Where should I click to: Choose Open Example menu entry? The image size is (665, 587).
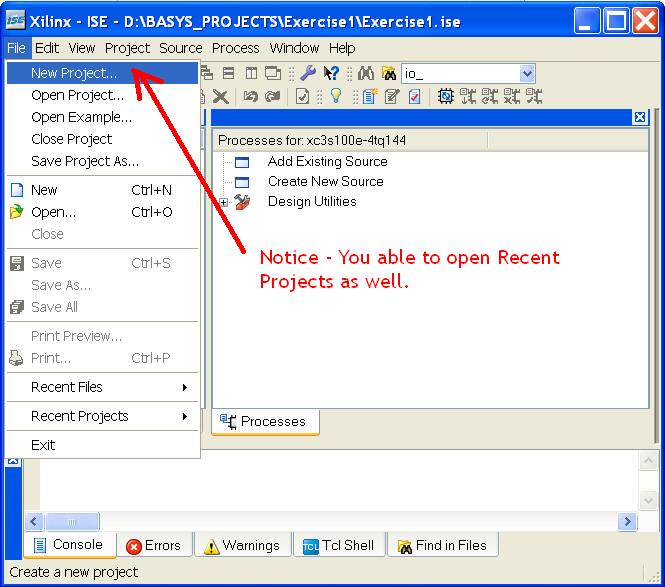coord(103,117)
